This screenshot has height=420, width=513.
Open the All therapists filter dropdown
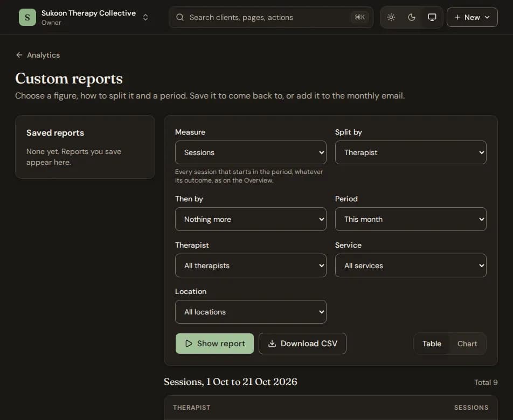click(x=251, y=265)
